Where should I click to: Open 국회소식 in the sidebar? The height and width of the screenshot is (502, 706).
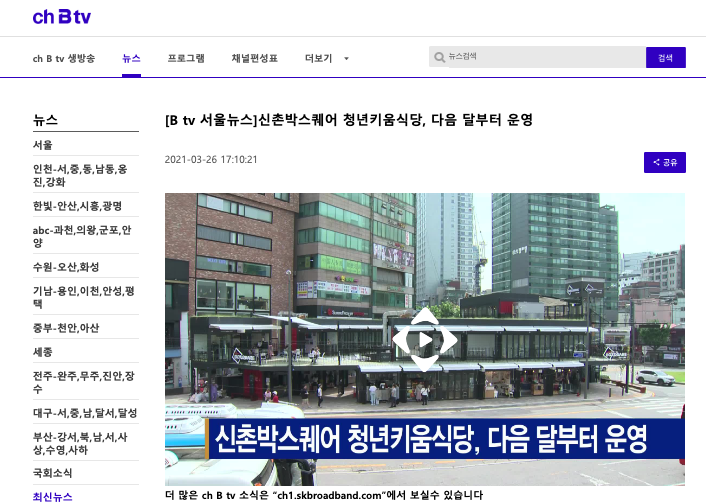pos(86,473)
